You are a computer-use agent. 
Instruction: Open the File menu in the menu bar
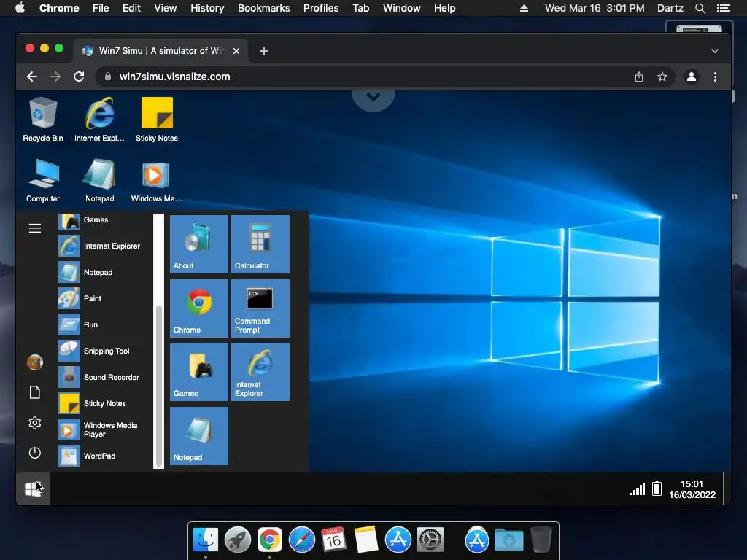point(101,8)
